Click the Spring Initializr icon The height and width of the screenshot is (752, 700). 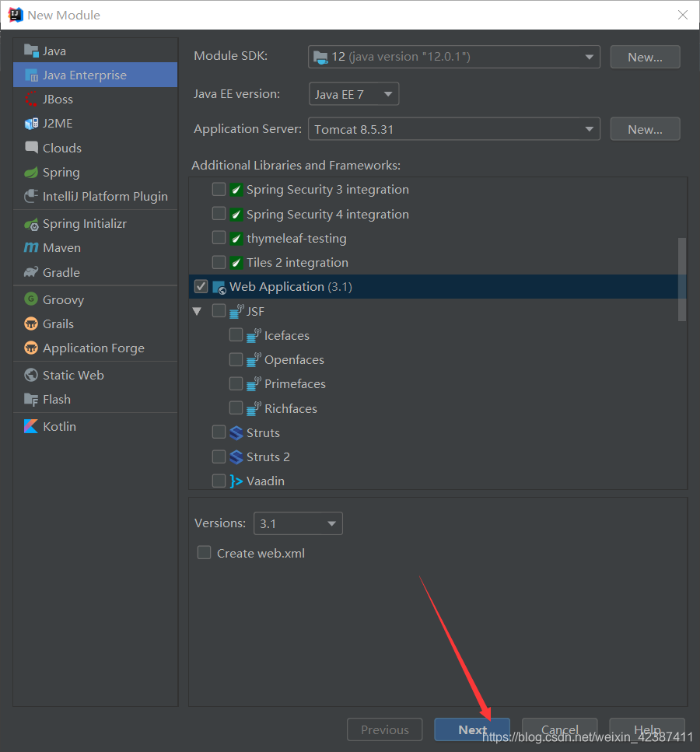[31, 224]
